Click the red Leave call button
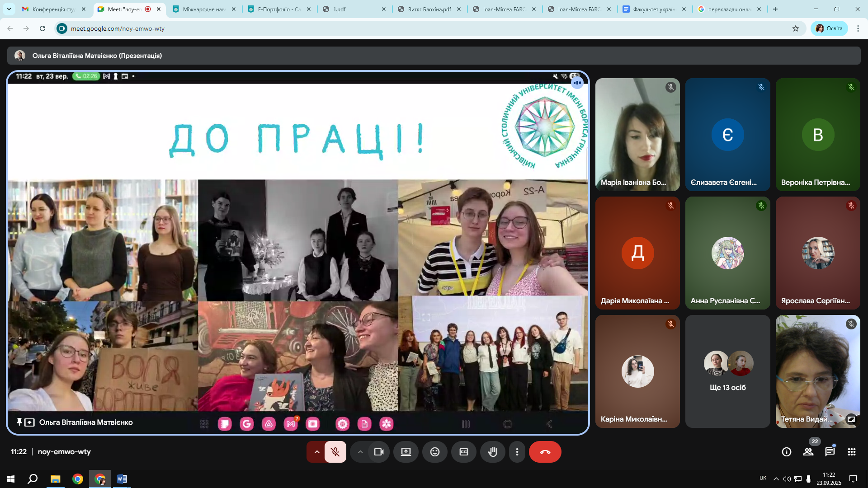Image resolution: width=868 pixels, height=488 pixels. coord(545,452)
